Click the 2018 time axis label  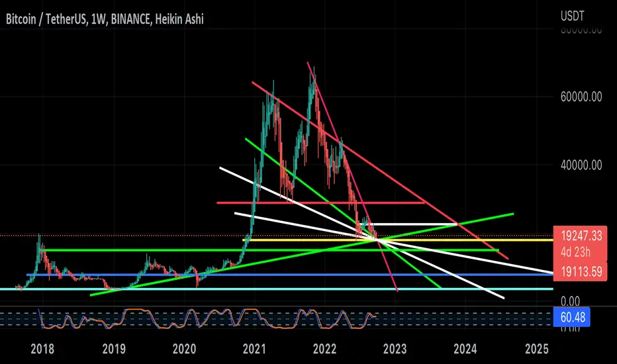(x=42, y=349)
